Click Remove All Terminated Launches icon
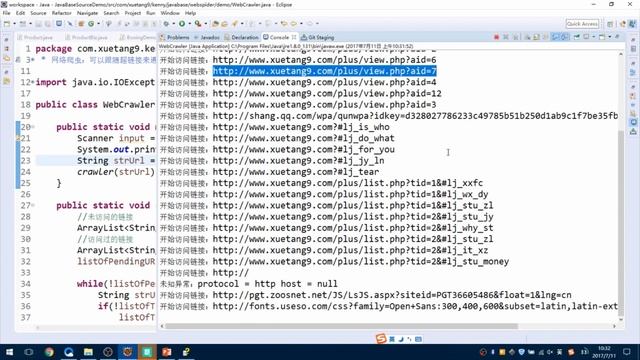The width and height of the screenshot is (640, 360). click(516, 37)
